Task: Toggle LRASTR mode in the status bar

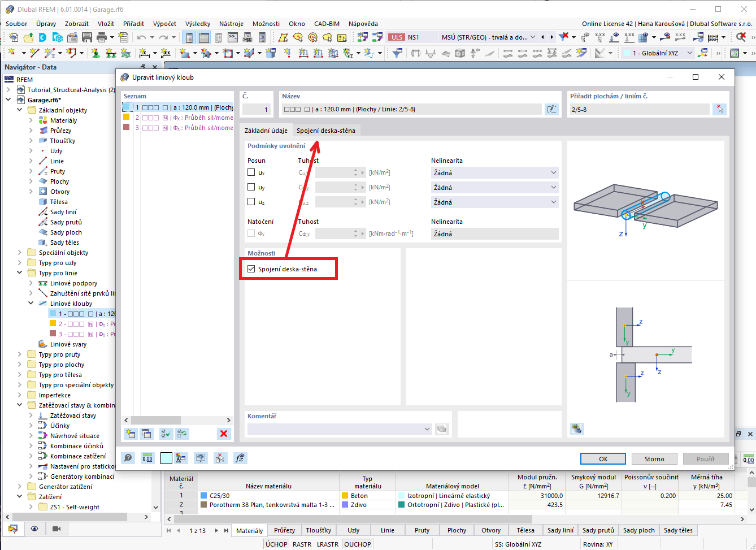Action: [328, 544]
